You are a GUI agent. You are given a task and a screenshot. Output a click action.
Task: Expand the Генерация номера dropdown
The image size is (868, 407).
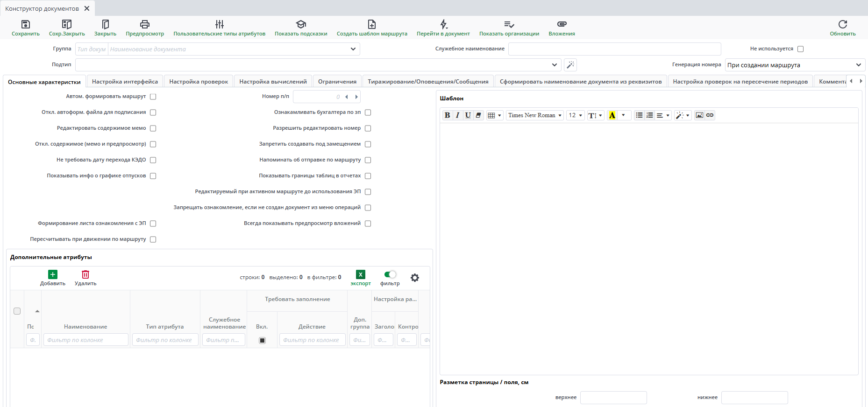click(858, 65)
